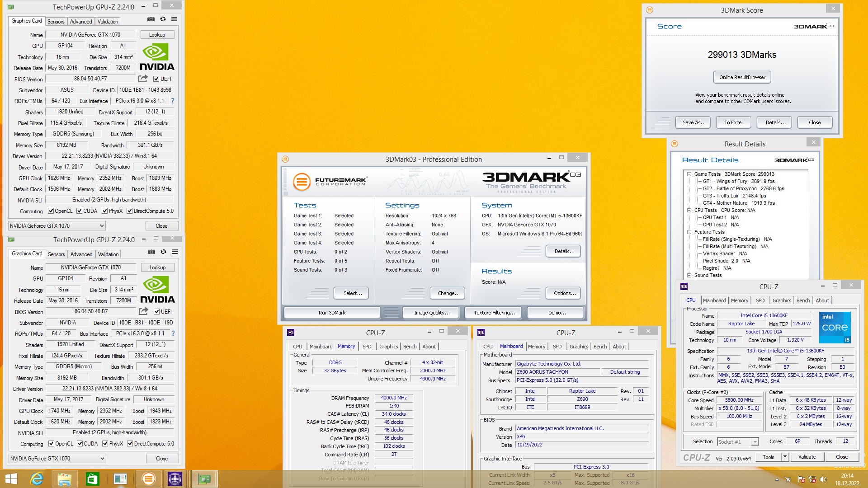
Task: Click the Default string field in CPU-Z Mainboard
Action: coord(625,372)
